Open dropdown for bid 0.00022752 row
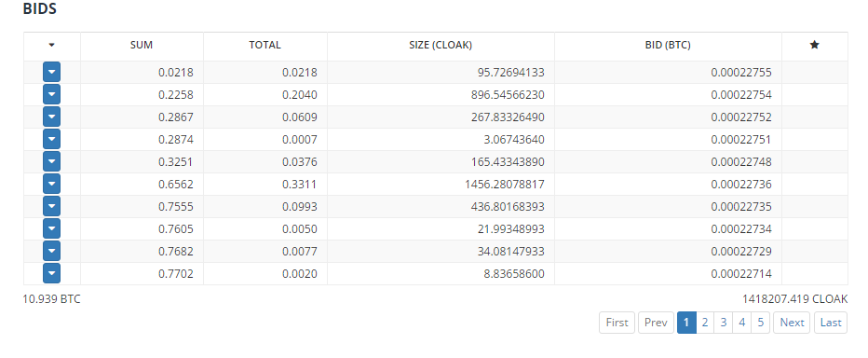The image size is (868, 358). click(51, 117)
